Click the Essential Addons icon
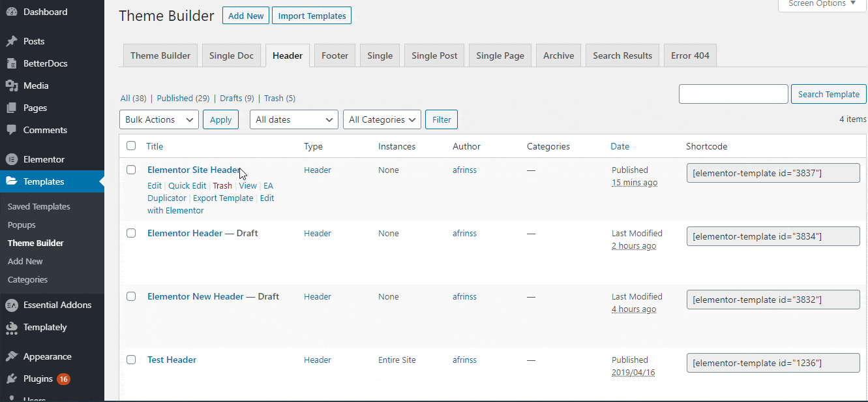Viewport: 868px width, 402px height. click(x=12, y=305)
